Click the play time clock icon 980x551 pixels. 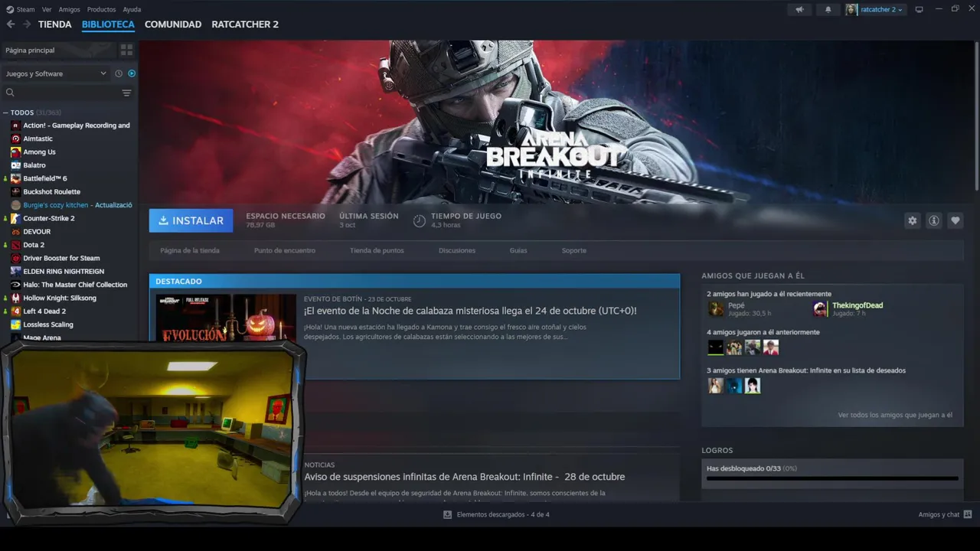coord(420,221)
